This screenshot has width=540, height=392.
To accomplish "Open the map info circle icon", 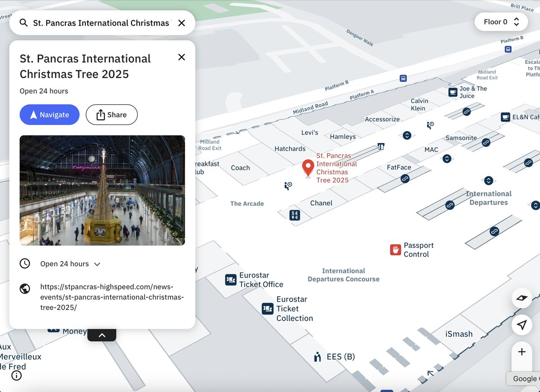I will point(17,375).
